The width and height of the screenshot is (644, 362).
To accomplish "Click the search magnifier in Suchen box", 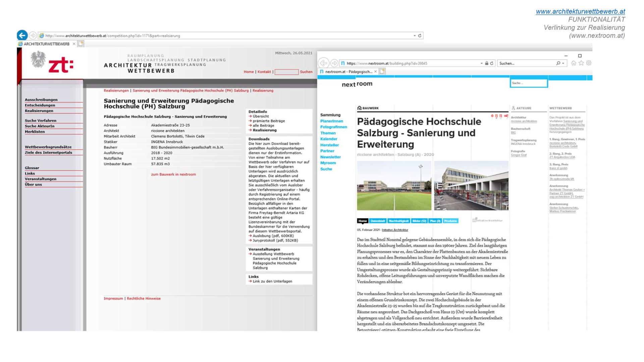I will (558, 63).
